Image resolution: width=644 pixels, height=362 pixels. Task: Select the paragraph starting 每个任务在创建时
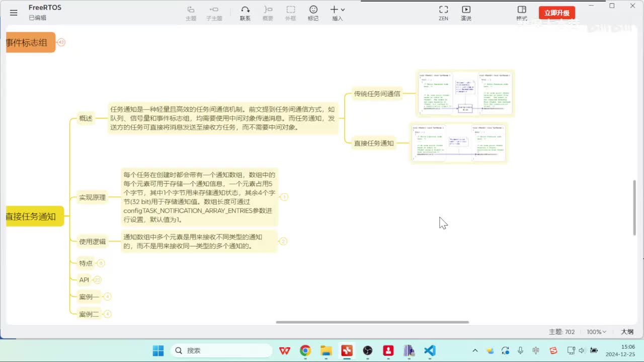click(200, 197)
